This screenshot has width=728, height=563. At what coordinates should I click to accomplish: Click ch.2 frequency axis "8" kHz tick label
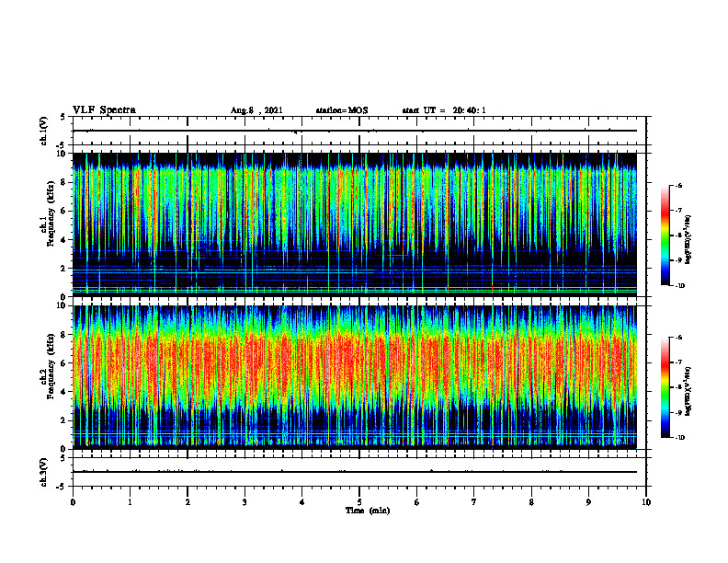click(x=64, y=335)
